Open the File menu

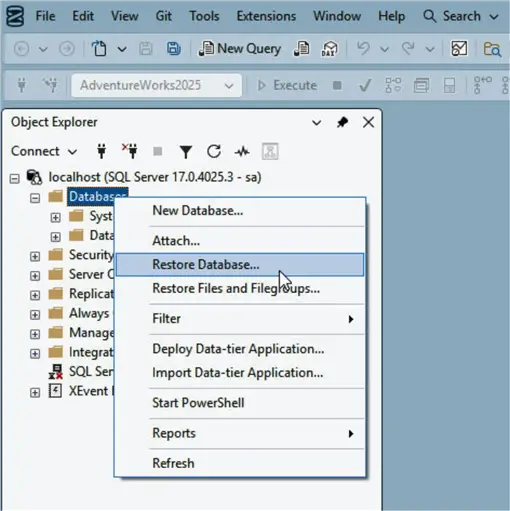45,16
